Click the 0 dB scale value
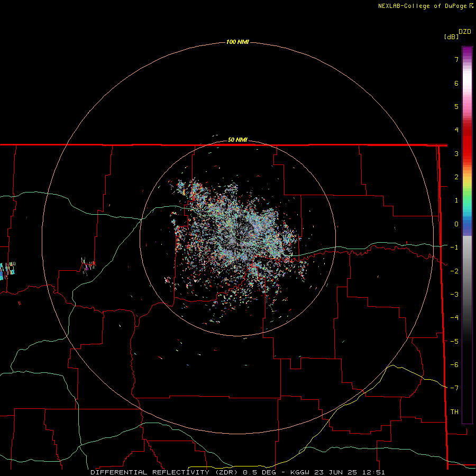The image size is (476, 476). [456, 224]
